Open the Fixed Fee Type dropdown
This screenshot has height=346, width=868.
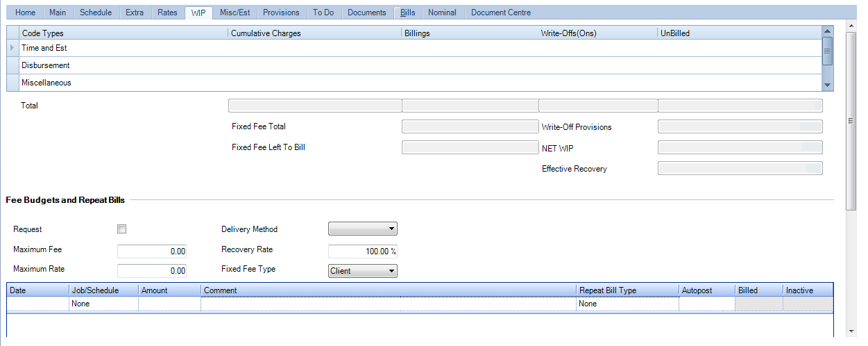[363, 271]
